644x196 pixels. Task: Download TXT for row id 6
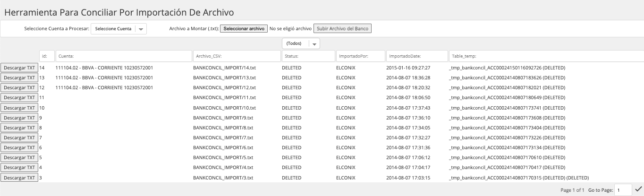19,148
